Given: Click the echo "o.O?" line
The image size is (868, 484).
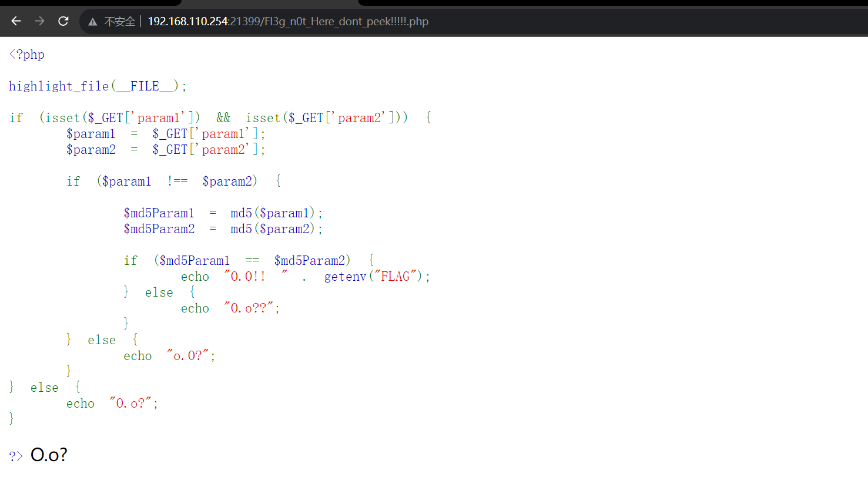Looking at the screenshot, I should 170,356.
